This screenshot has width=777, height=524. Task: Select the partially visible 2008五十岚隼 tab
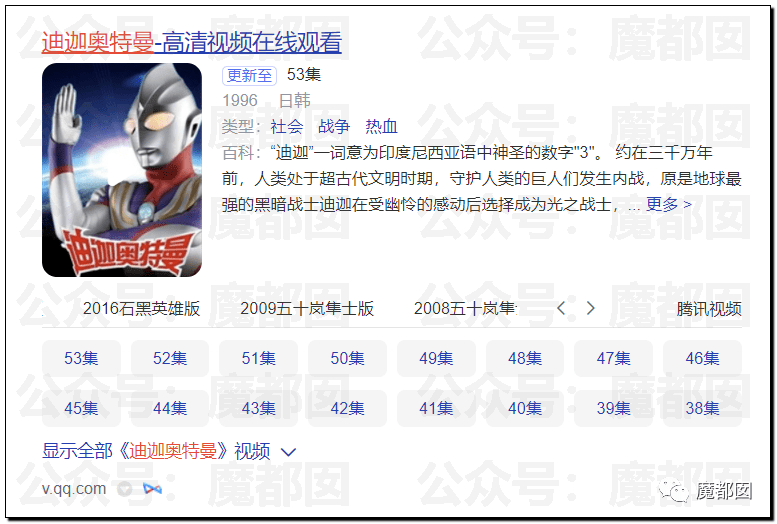point(466,308)
